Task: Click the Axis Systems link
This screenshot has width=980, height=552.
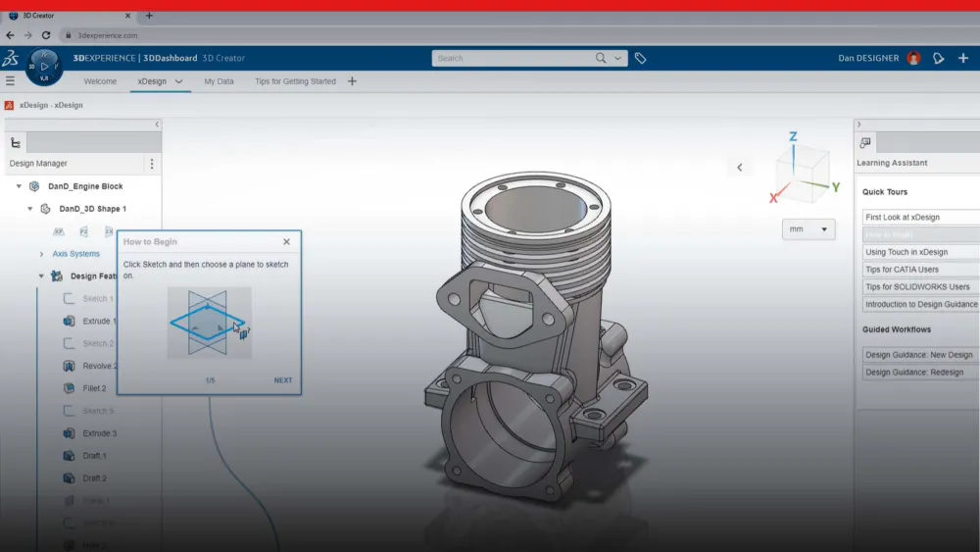Action: click(75, 254)
